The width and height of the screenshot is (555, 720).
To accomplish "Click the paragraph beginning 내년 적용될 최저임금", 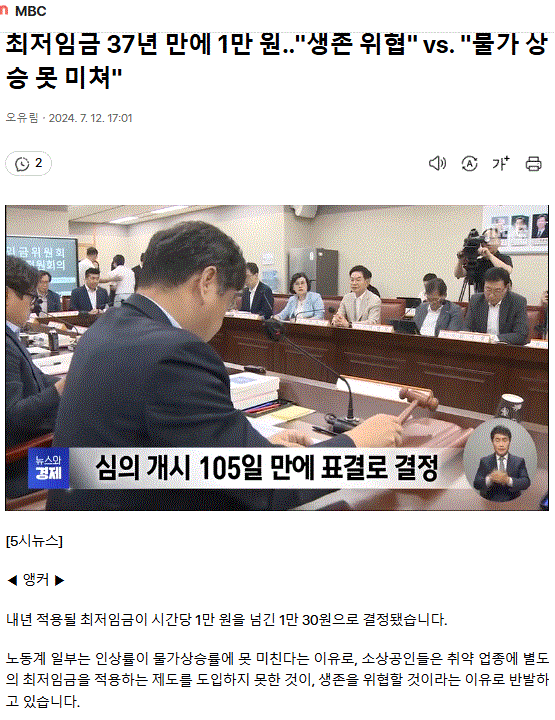I will tap(226, 620).
